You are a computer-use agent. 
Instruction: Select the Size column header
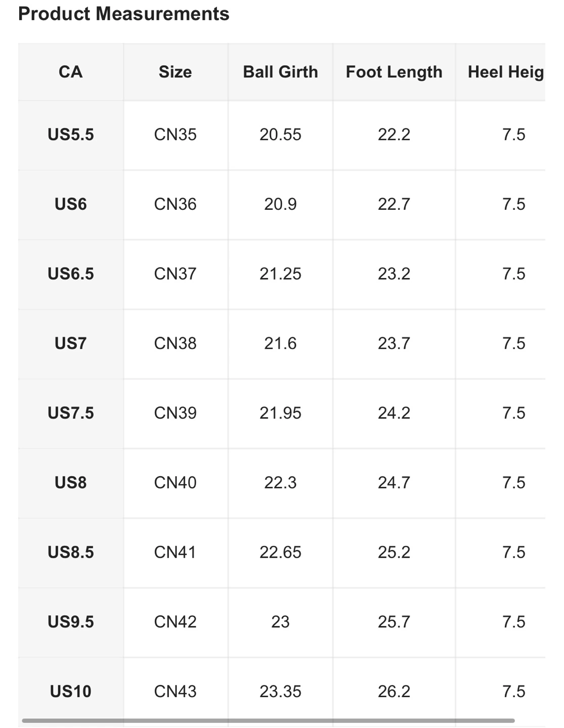(x=176, y=72)
